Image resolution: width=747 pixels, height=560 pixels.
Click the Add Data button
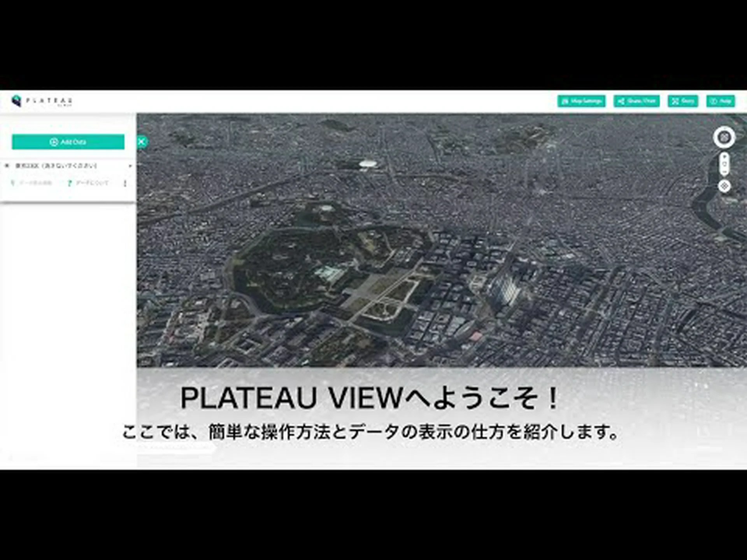(68, 142)
